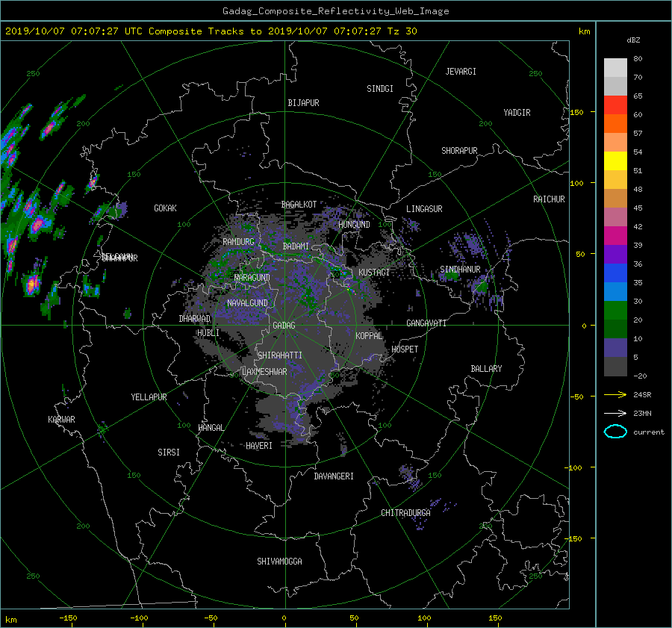Screen dimensions: 672x628
Task: Click the HAVERI city label
Action: point(259,445)
